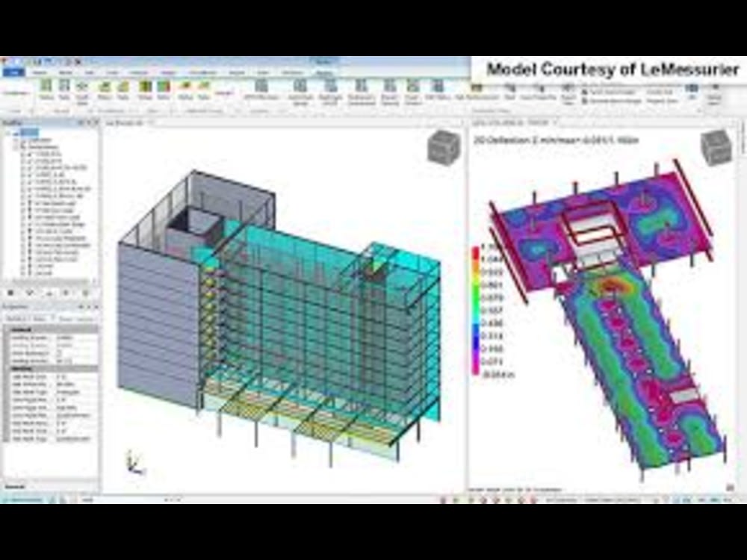This screenshot has height=560, width=747.
Task: Collapse the first gray group header in Properties panel
Action: point(7,329)
